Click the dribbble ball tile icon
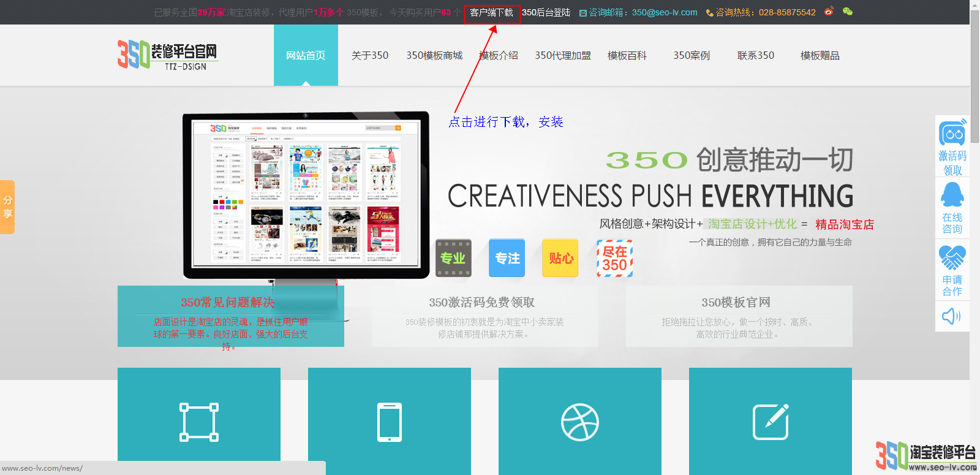The height and width of the screenshot is (475, 980). click(x=580, y=422)
